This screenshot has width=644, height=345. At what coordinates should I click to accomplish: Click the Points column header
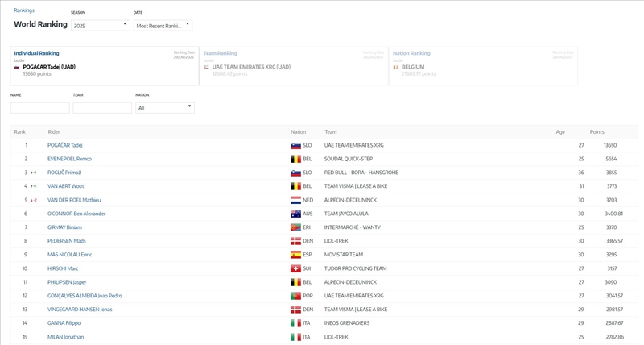pos(597,132)
